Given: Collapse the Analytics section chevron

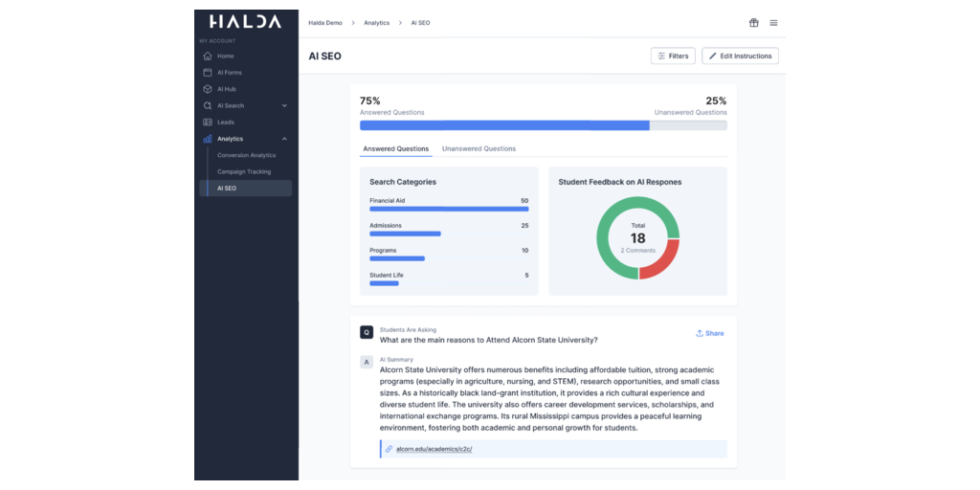Looking at the screenshot, I should (284, 139).
